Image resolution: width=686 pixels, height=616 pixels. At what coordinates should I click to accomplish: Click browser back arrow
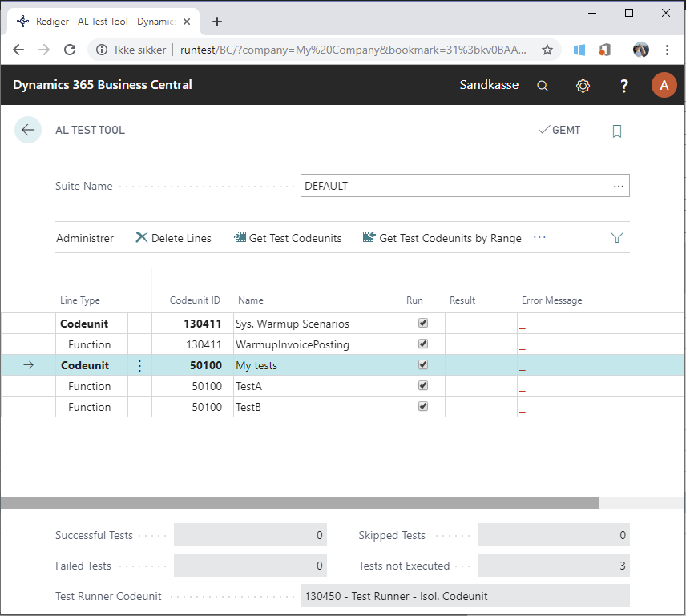(x=18, y=50)
